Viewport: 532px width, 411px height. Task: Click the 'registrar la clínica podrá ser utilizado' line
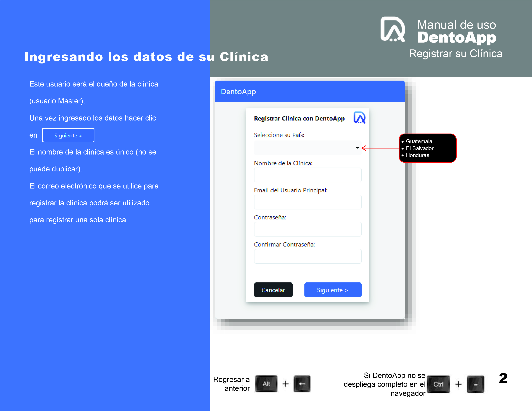pyautogui.click(x=89, y=203)
